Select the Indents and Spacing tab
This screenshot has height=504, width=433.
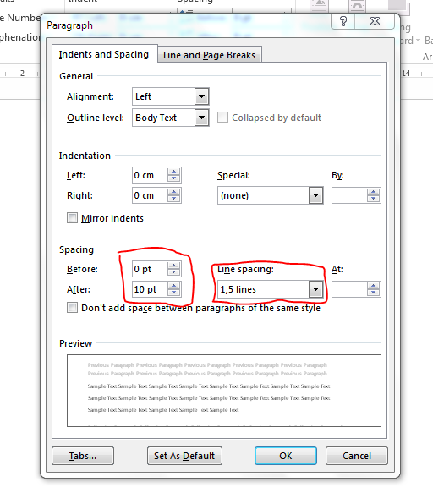click(x=104, y=54)
